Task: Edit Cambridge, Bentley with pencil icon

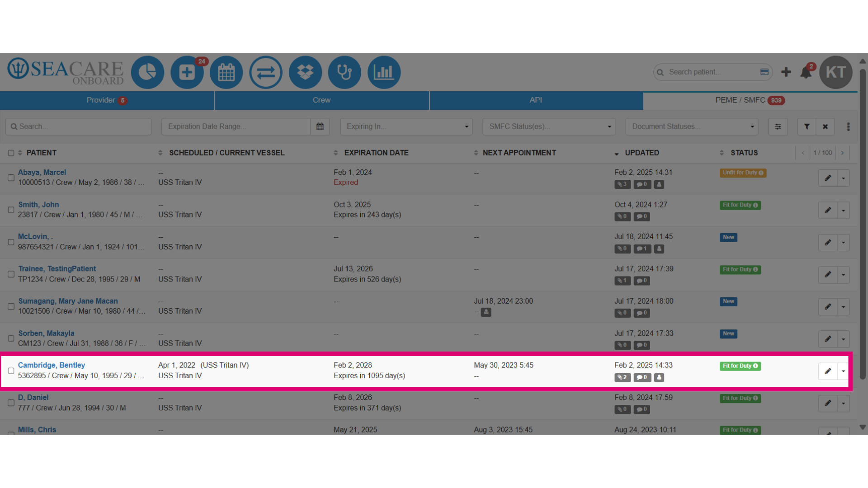Action: click(828, 371)
